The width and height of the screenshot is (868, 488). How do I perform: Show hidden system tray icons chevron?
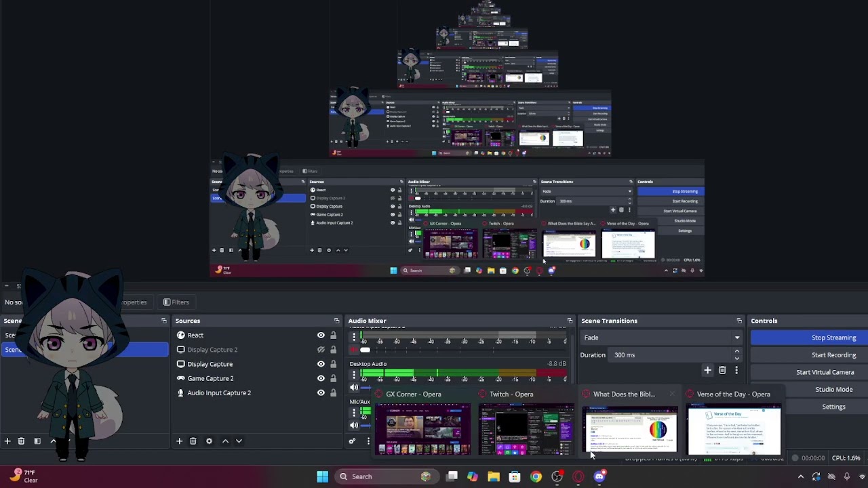800,476
